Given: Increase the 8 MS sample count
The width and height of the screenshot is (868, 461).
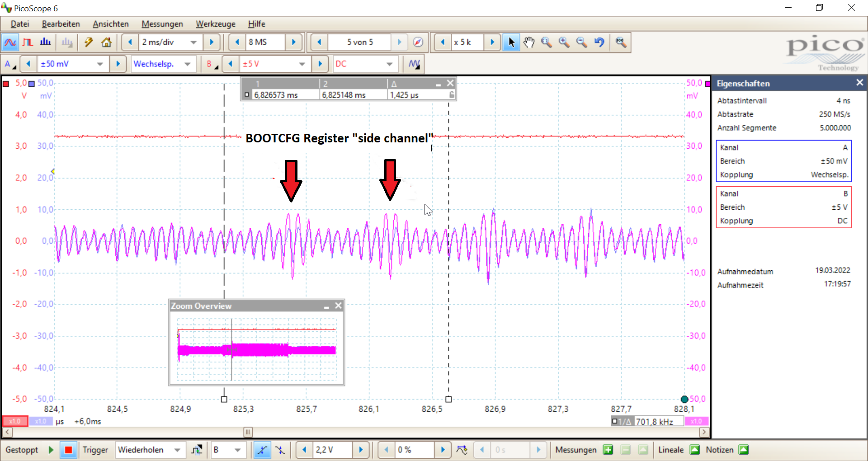Looking at the screenshot, I should pos(293,42).
